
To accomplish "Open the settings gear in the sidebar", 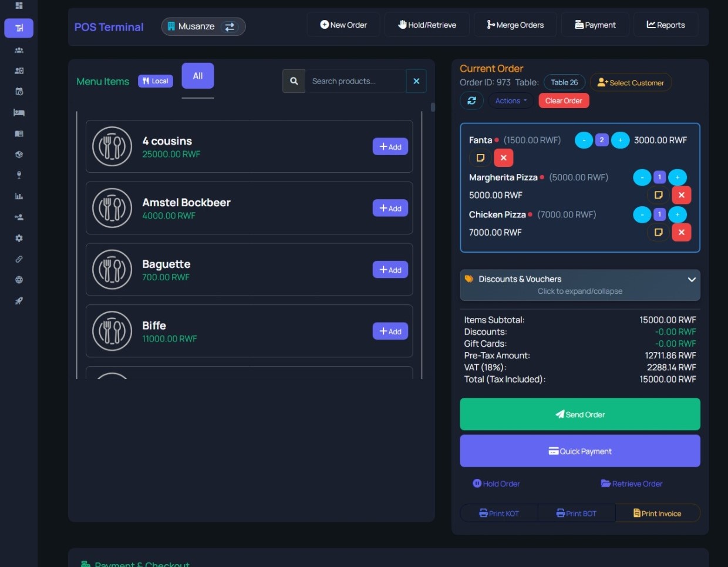I will coord(19,238).
